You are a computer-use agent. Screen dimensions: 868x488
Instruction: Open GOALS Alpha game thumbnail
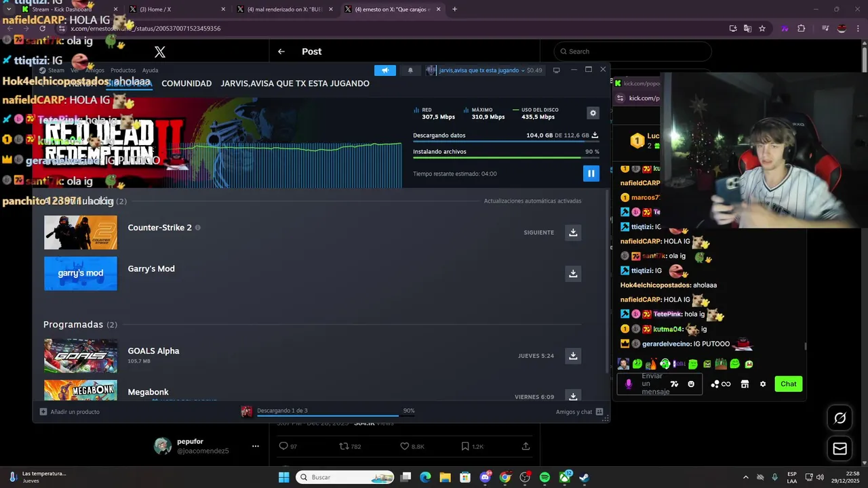tap(81, 356)
